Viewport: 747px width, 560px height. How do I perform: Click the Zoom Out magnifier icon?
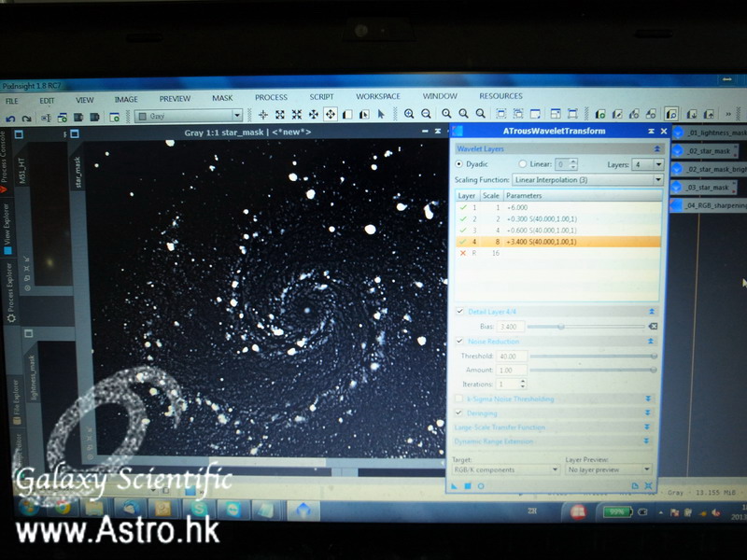pos(425,114)
